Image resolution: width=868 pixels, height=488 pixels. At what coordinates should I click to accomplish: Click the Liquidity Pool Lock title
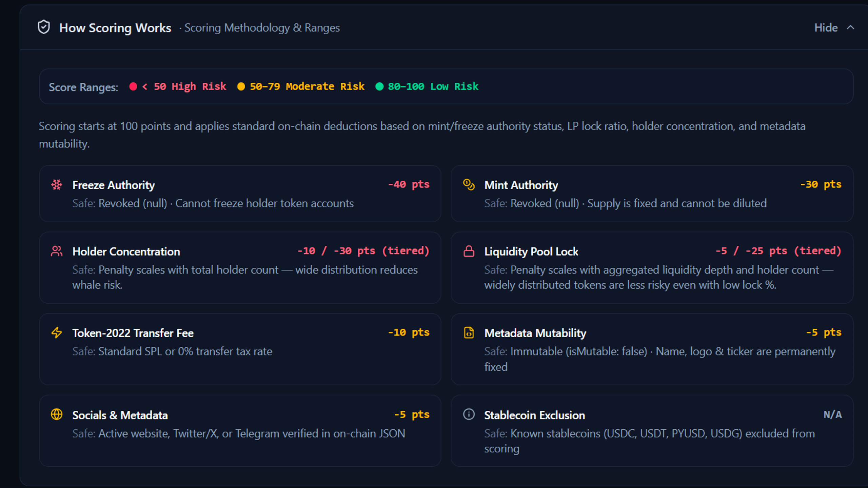tap(531, 251)
